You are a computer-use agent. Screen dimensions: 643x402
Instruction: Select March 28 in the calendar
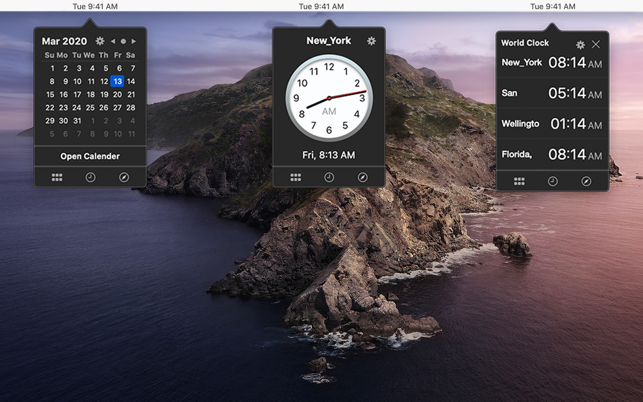(131, 107)
